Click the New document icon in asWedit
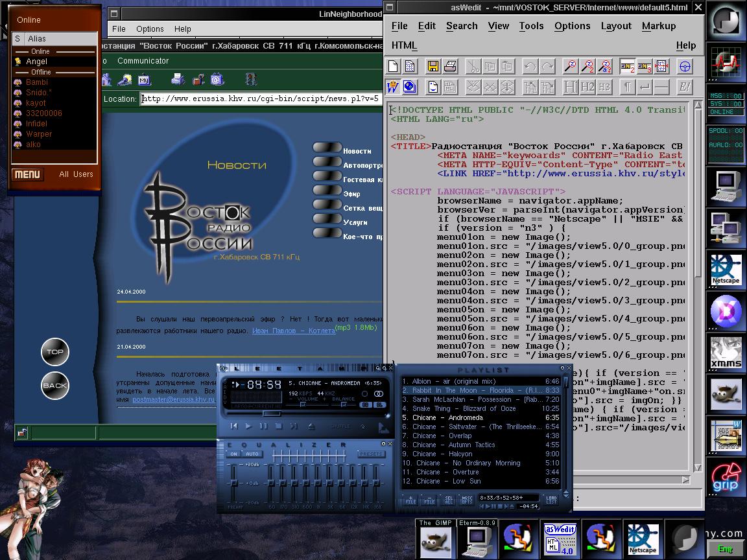Viewport: 747px width, 560px height. point(394,66)
